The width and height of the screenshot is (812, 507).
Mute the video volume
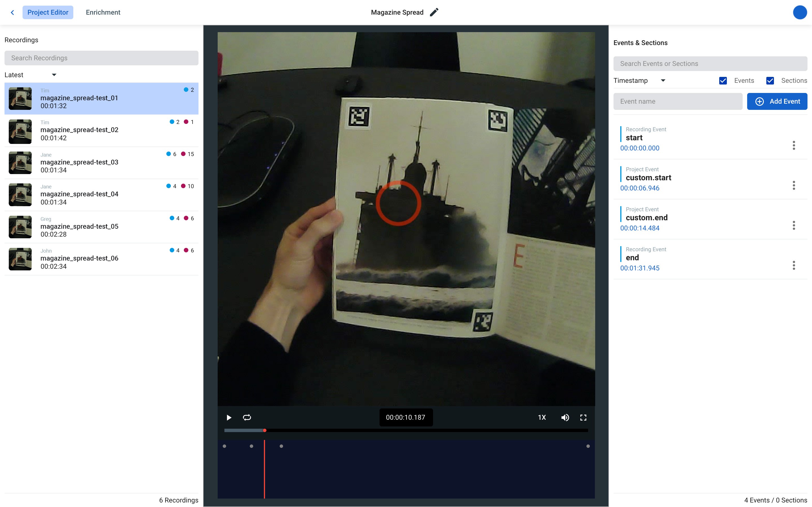565,417
